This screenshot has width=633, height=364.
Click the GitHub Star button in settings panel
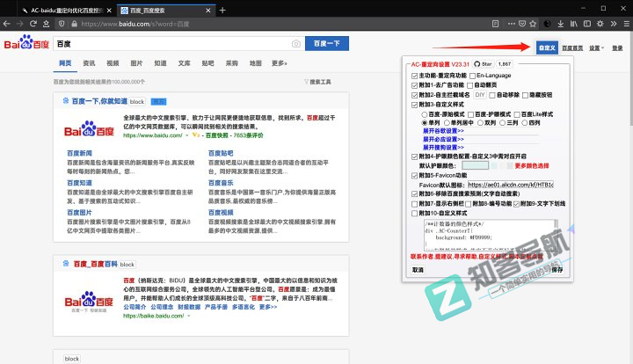click(x=484, y=64)
